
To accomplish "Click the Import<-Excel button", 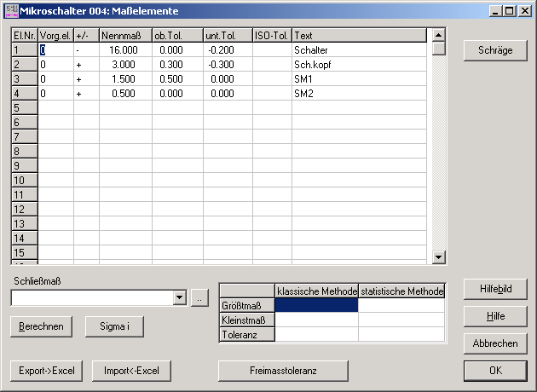I will click(x=131, y=371).
